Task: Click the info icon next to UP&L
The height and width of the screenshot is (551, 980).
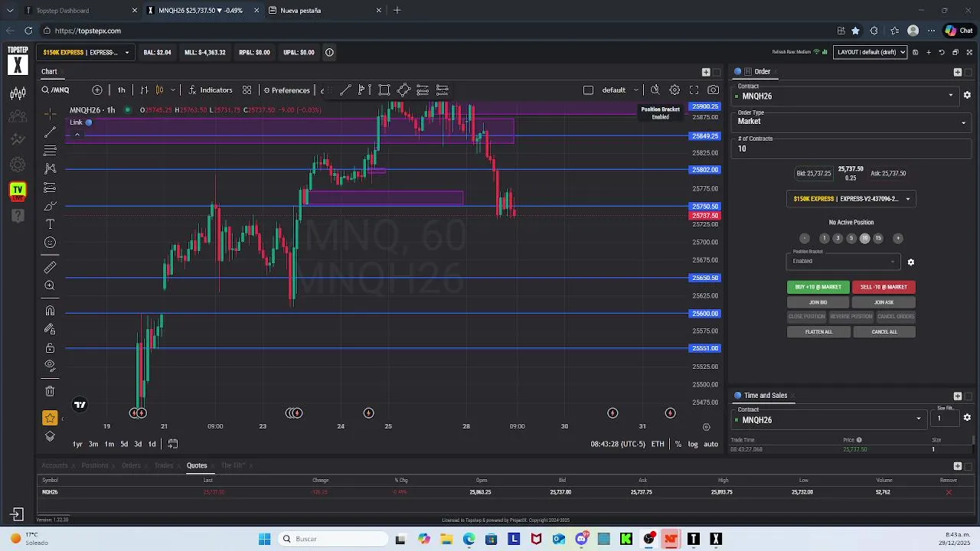Action: click(329, 52)
